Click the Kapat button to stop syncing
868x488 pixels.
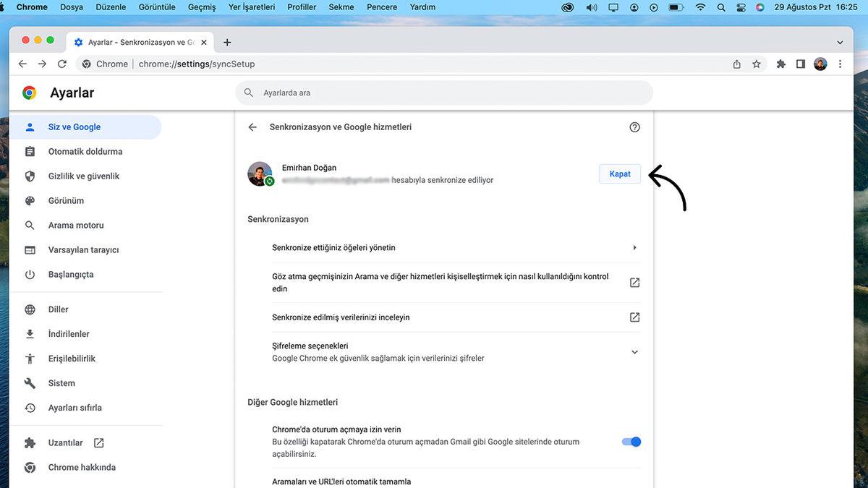pos(619,174)
